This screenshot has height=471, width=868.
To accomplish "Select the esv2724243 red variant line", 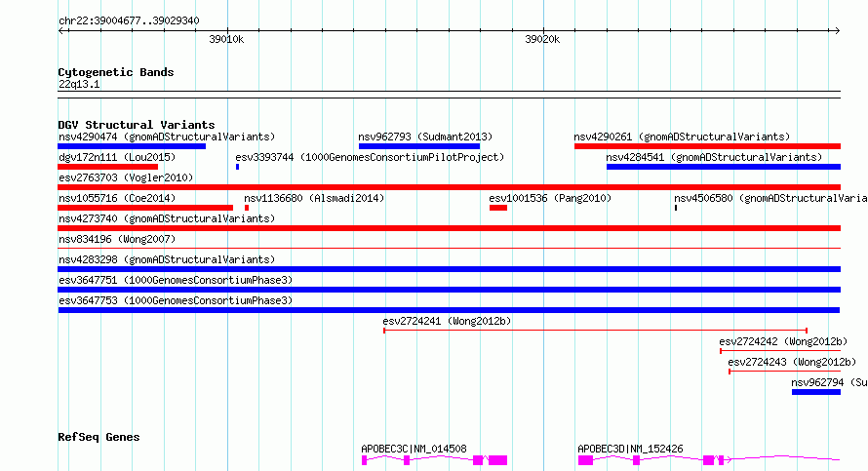I will tap(784, 372).
